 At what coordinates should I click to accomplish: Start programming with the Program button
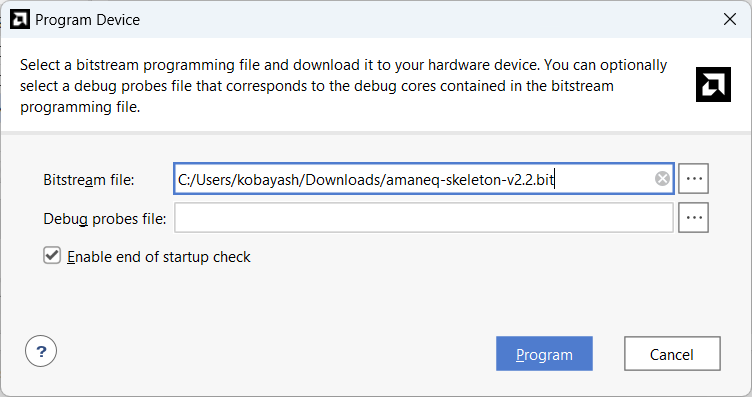pyautogui.click(x=544, y=354)
